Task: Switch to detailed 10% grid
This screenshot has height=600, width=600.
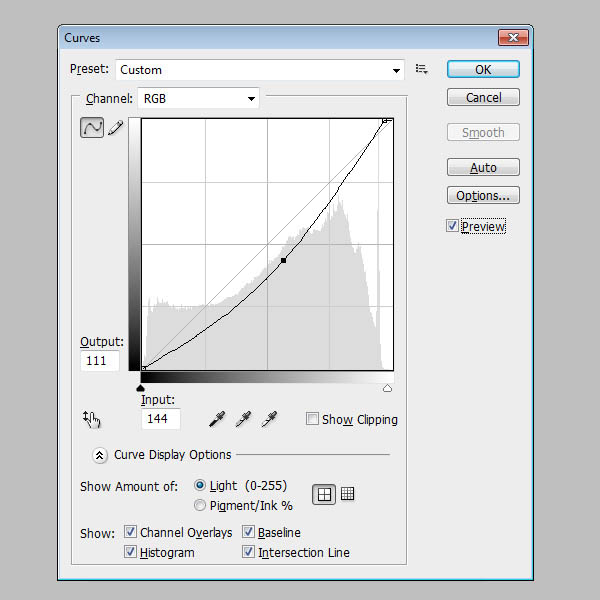Action: (347, 494)
